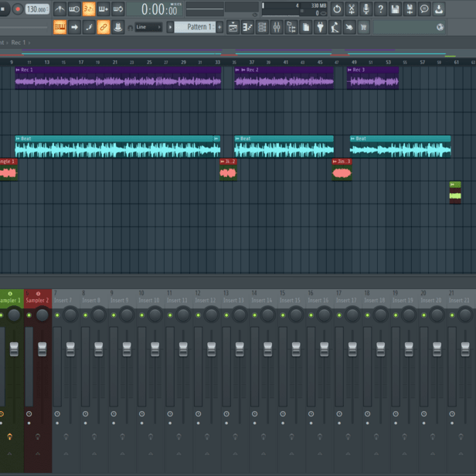Click the stop playback button
The image size is (476, 476).
(x=3, y=9)
